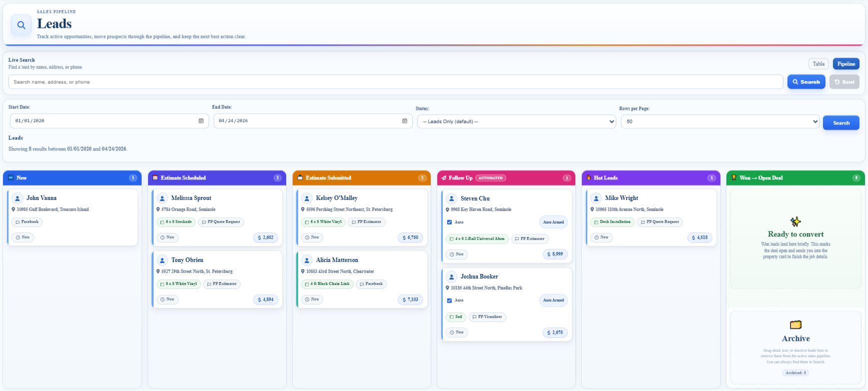Click John Vanna's avatar icon
This screenshot has width=868, height=391.
pos(18,198)
